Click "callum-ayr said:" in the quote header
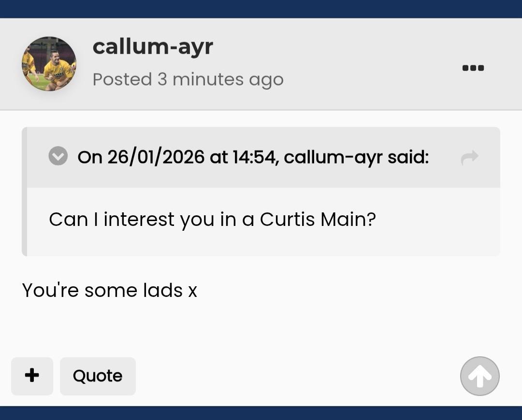 [x=356, y=157]
